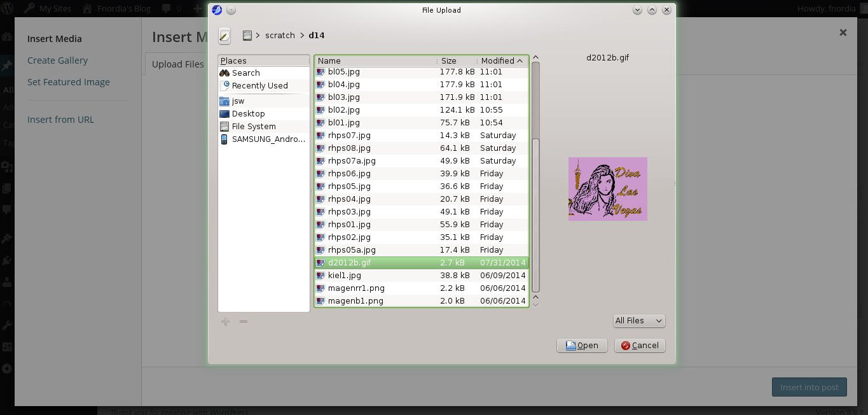Select file rhps07a.jpg

[421, 160]
